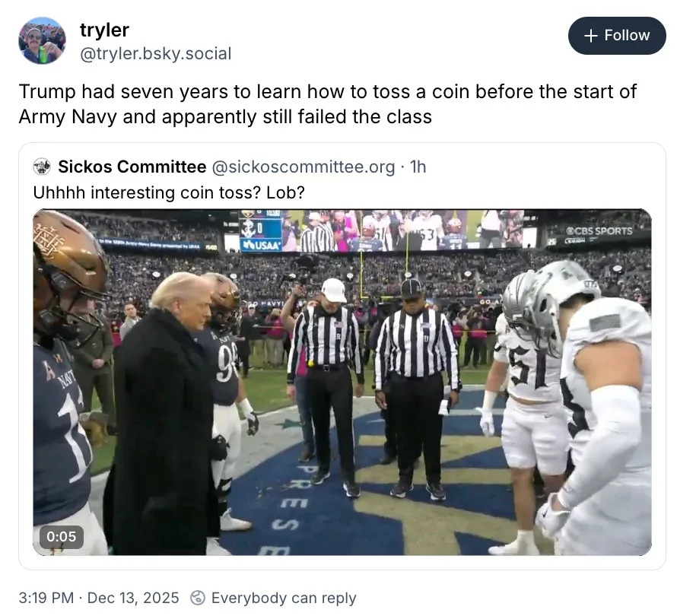The image size is (677, 616).
Task: Open tryler's profile picture
Action: [x=41, y=39]
